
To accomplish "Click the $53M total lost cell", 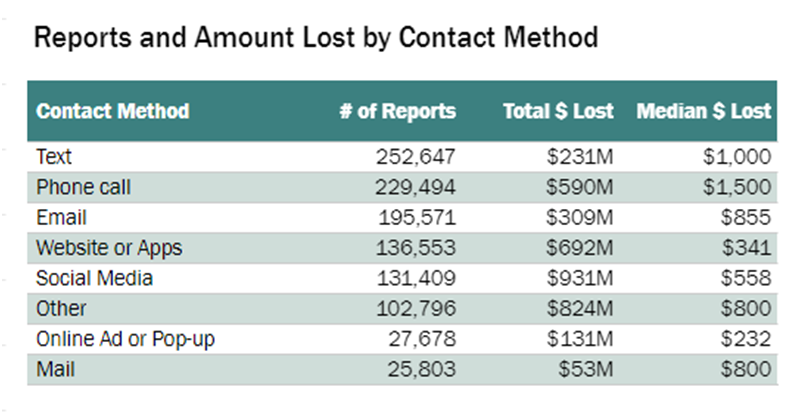I will (586, 369).
